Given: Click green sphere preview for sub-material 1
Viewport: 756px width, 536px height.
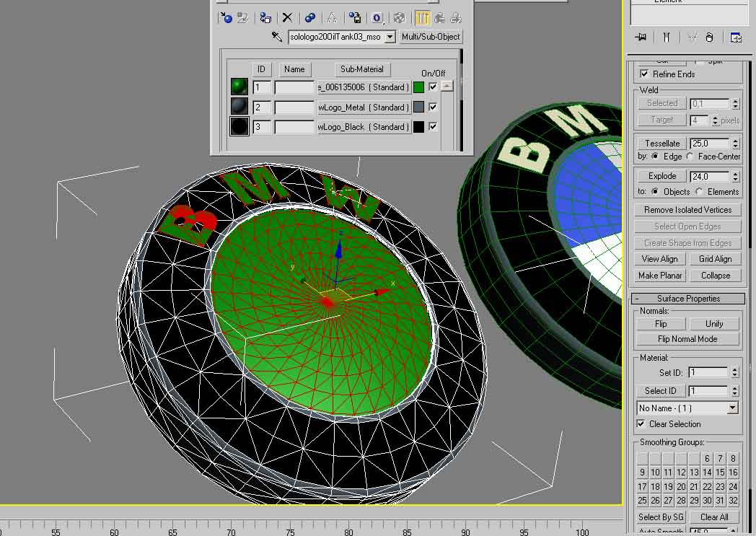Looking at the screenshot, I should coord(239,87).
